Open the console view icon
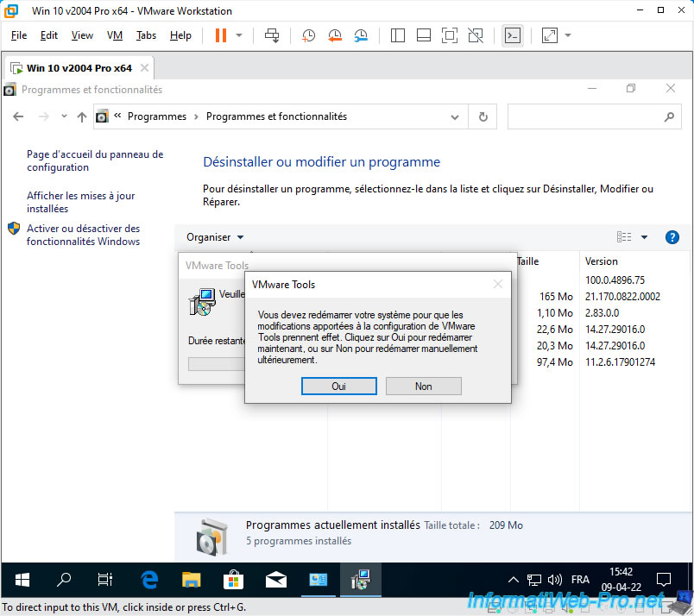The image size is (694, 616). point(513,35)
